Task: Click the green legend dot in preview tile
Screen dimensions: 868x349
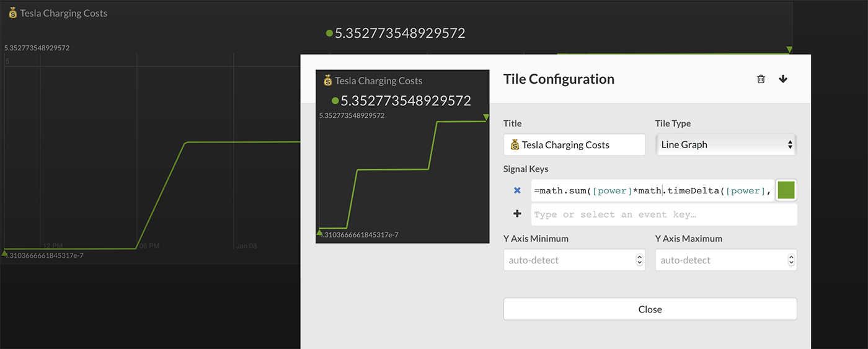Action: tap(335, 101)
